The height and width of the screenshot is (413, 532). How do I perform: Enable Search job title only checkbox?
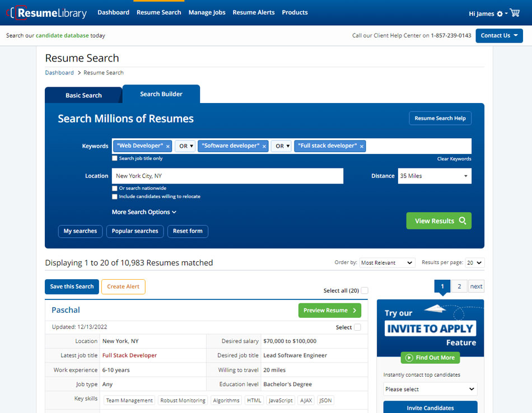(115, 158)
